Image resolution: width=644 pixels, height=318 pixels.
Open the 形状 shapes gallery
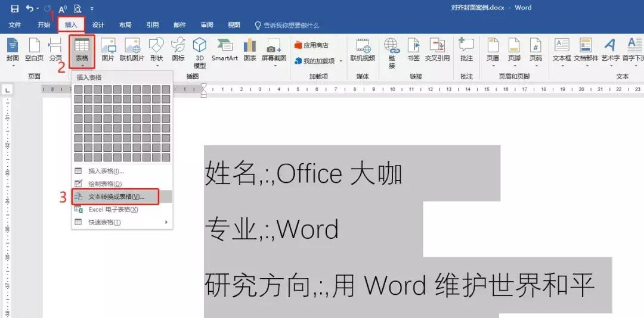(156, 52)
